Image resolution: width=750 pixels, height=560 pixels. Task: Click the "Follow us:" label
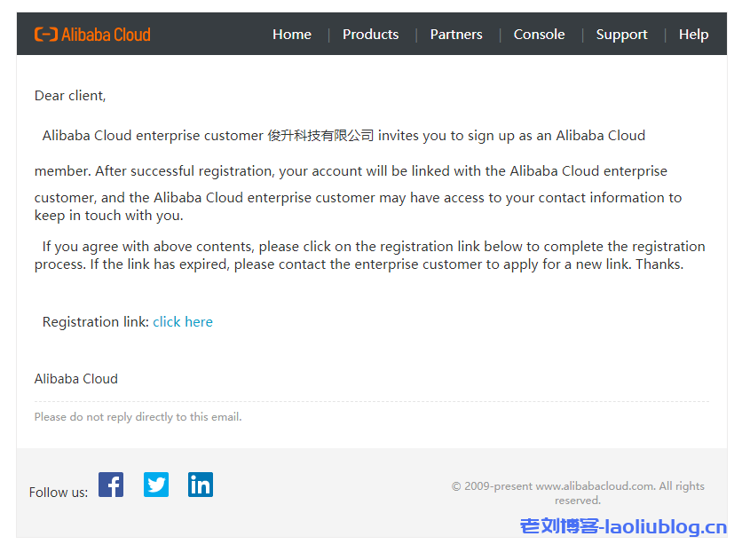tap(59, 493)
